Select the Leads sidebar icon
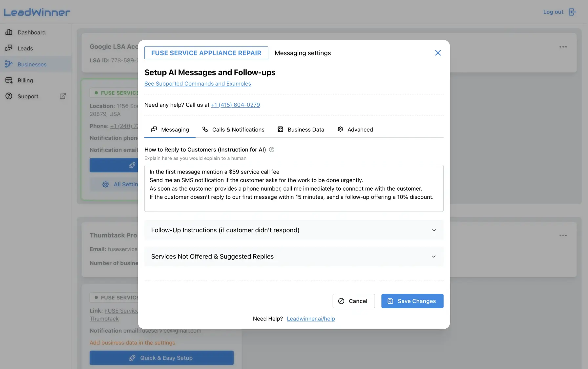The width and height of the screenshot is (588, 369). coord(10,48)
